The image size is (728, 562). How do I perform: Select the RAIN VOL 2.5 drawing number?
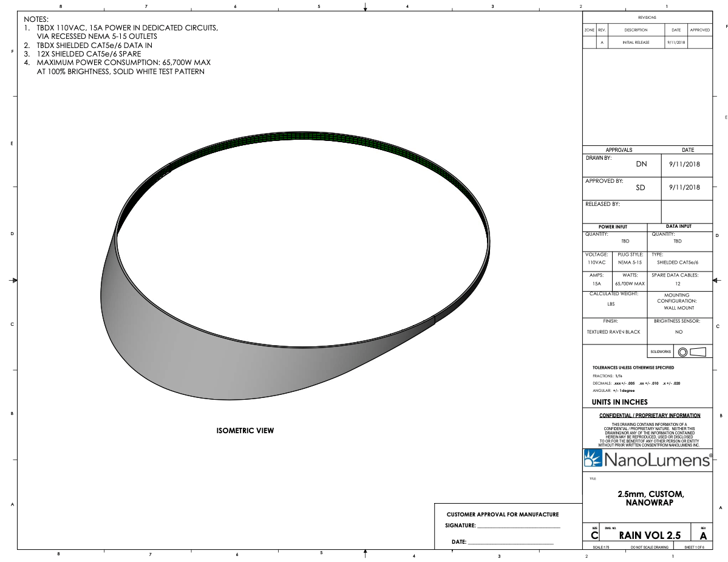point(650,535)
